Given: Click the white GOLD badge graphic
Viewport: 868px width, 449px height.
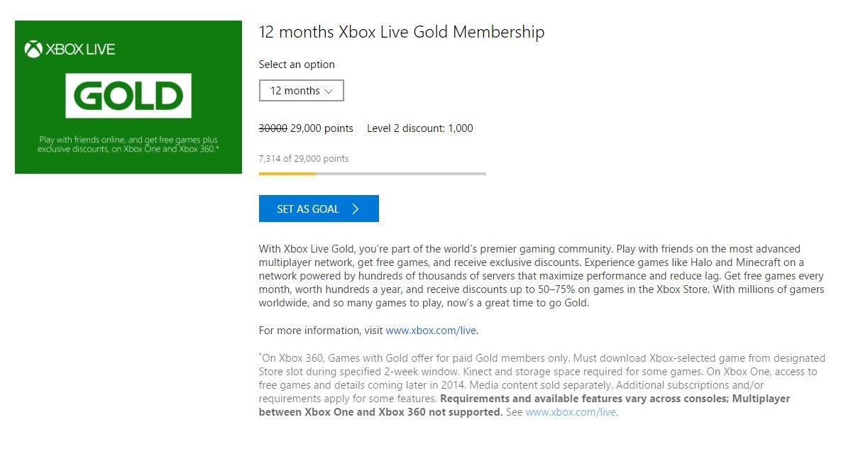Looking at the screenshot, I should (x=128, y=95).
